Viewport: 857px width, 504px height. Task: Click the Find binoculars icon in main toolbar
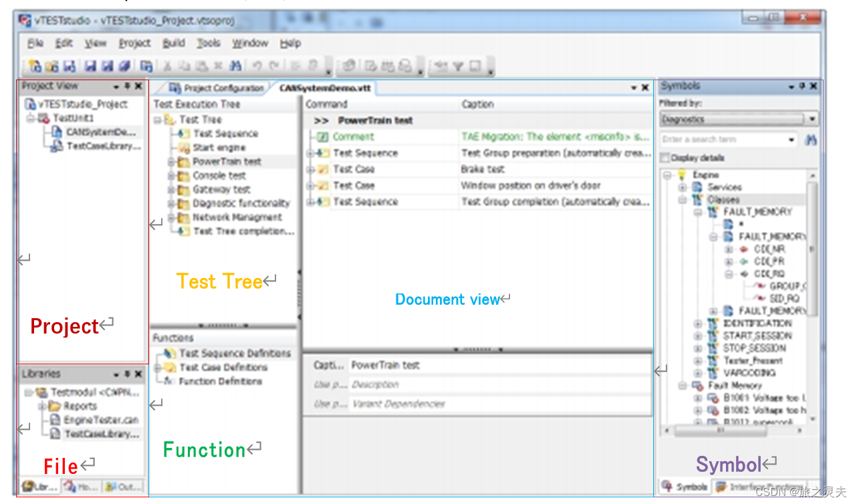point(235,66)
